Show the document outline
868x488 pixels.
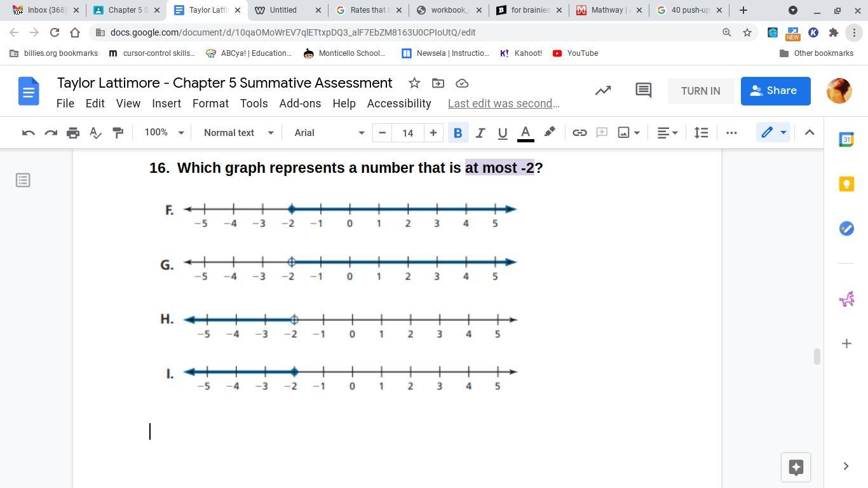[23, 180]
